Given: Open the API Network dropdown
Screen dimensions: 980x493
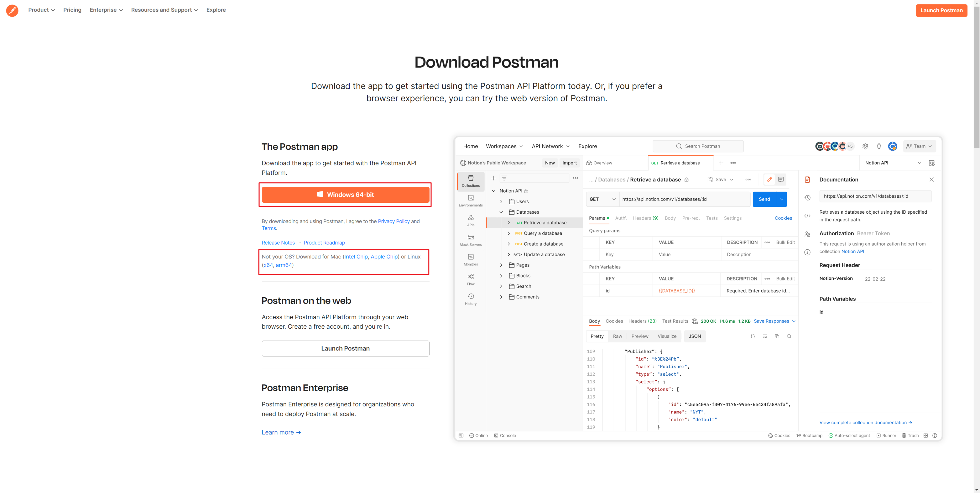Looking at the screenshot, I should [x=550, y=146].
